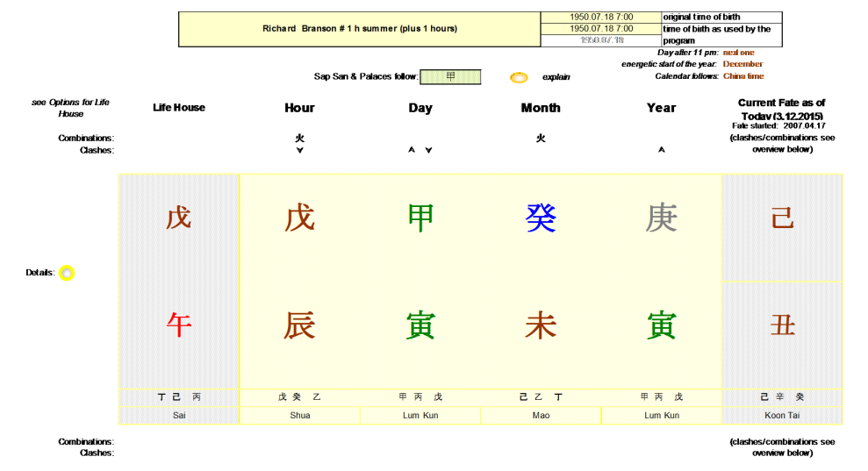Select the Details yellow radio circle
Viewport: 868px width, 471px height.
[67, 273]
